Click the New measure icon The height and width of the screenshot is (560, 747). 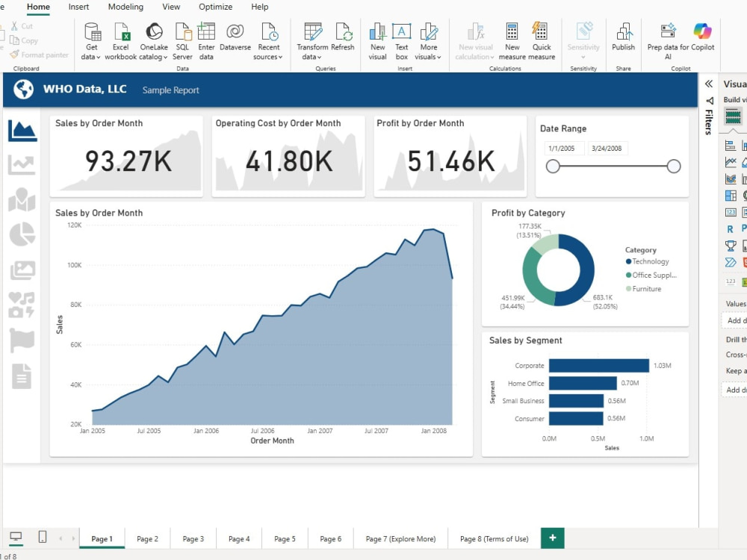click(512, 41)
